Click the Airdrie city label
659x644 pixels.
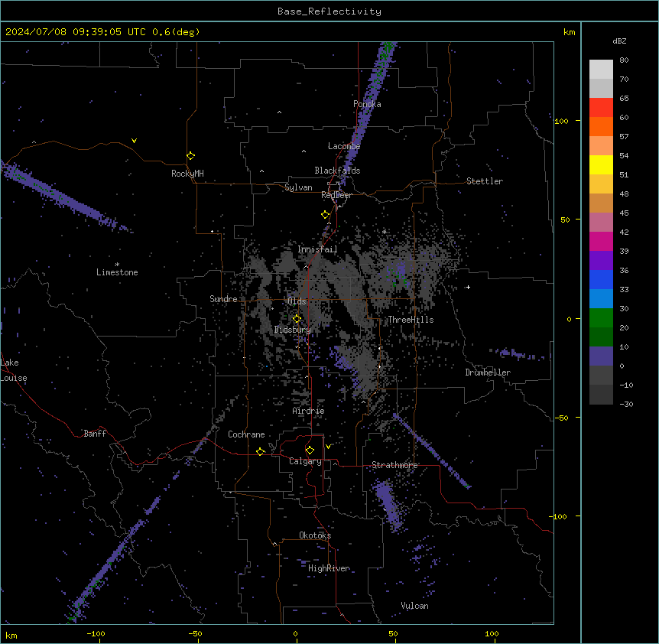coord(309,411)
